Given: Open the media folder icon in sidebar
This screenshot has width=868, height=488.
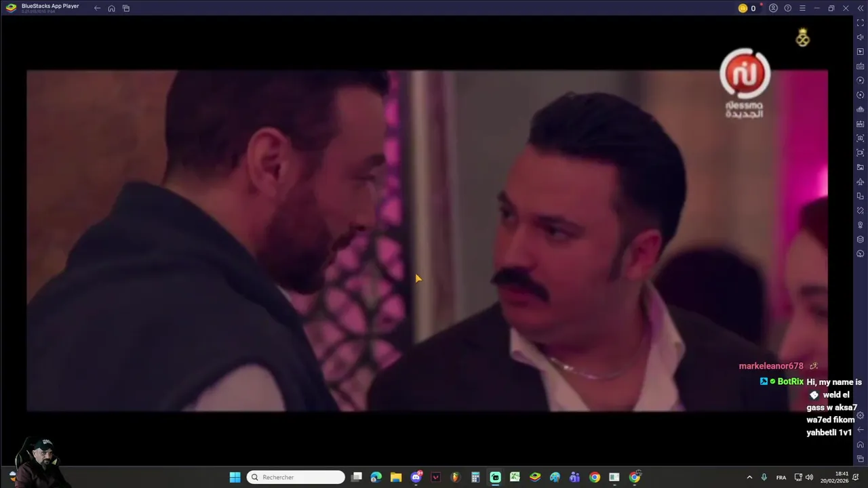Looking at the screenshot, I should pos(861,167).
